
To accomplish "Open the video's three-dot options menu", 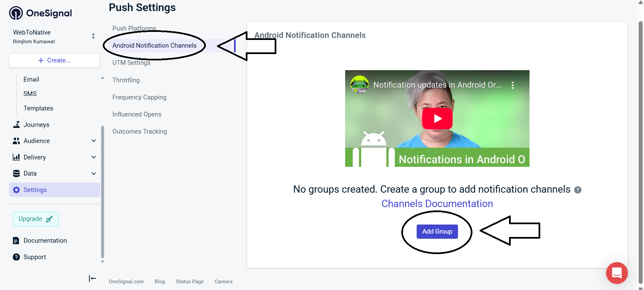I will coord(512,85).
